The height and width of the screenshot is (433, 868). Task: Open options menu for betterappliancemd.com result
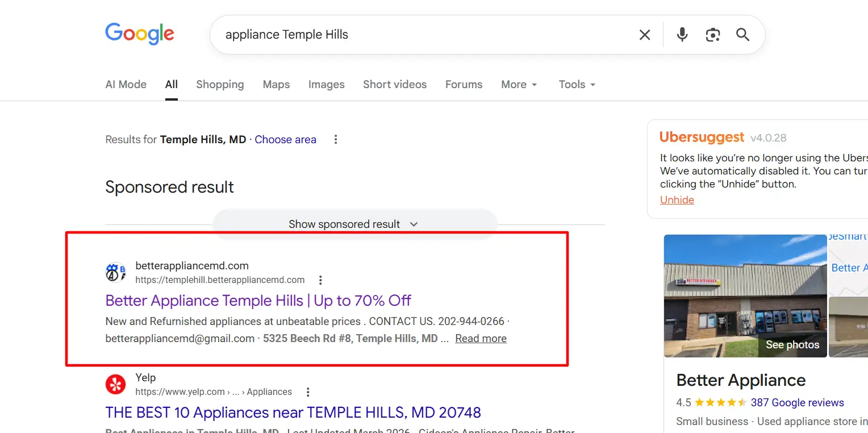pyautogui.click(x=320, y=280)
